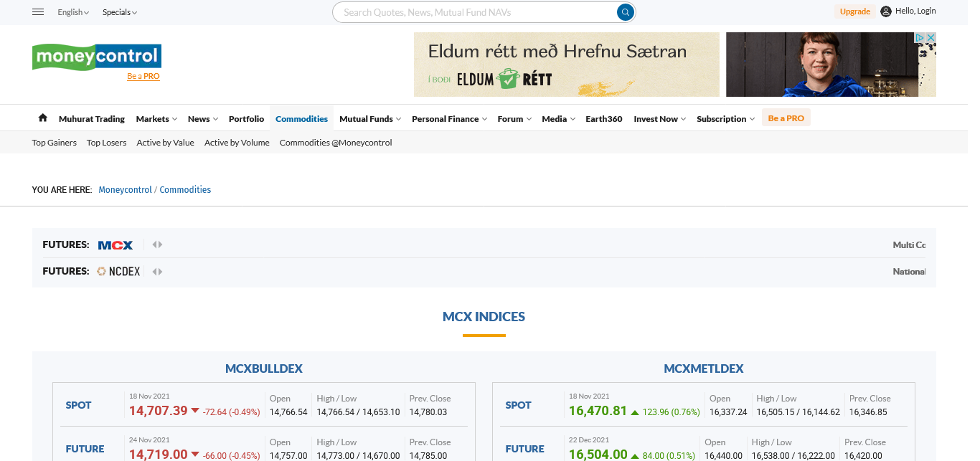The height and width of the screenshot is (461, 980).
Task: Close the advertisement with the X icon
Action: [930, 38]
